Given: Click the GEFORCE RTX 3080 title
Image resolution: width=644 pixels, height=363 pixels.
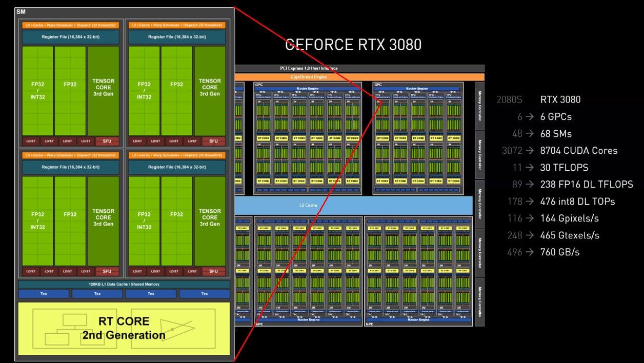Looking at the screenshot, I should coord(353,45).
